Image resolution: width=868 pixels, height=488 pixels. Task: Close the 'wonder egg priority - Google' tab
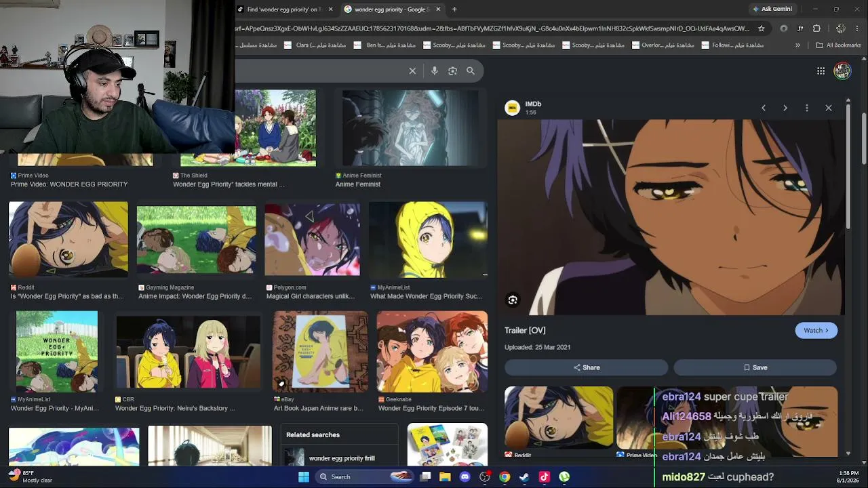point(438,9)
